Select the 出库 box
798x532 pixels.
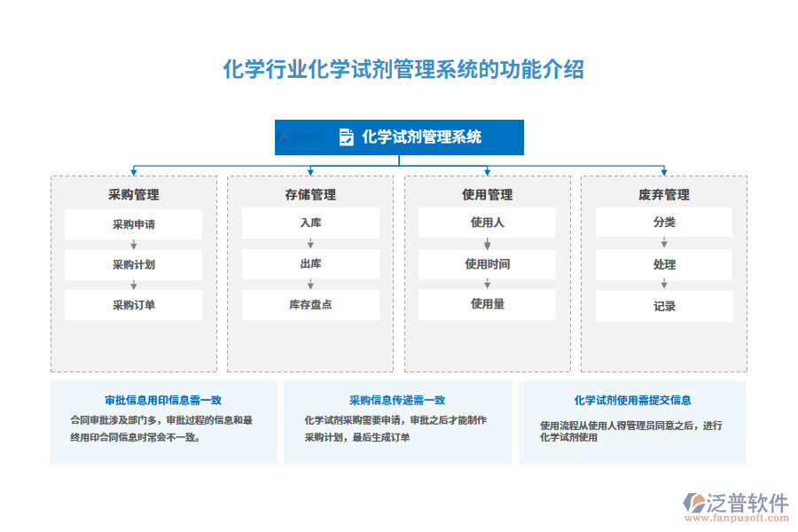pyautogui.click(x=310, y=264)
